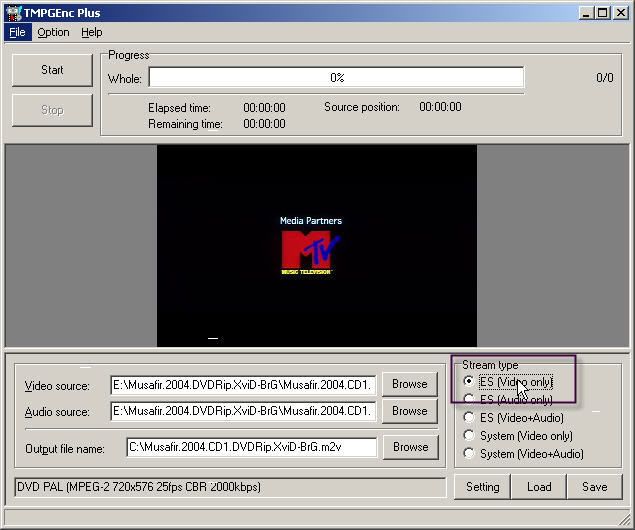Select System (Video only) stream type
This screenshot has height=530, width=635.
[x=518, y=436]
